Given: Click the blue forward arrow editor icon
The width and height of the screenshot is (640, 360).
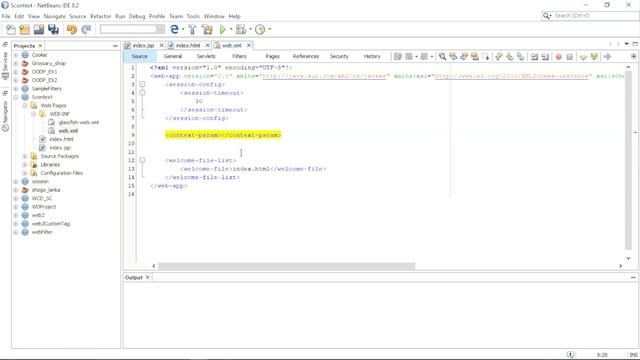Looking at the screenshot, I should (x=607, y=57).
